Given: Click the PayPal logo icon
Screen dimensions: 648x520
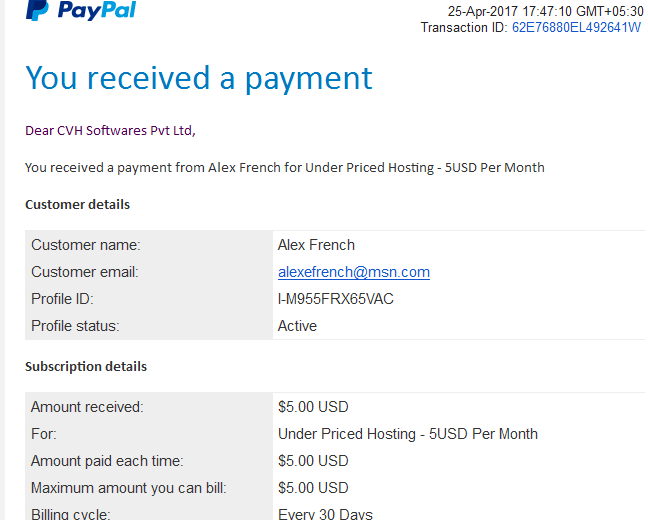Looking at the screenshot, I should pyautogui.click(x=37, y=10).
